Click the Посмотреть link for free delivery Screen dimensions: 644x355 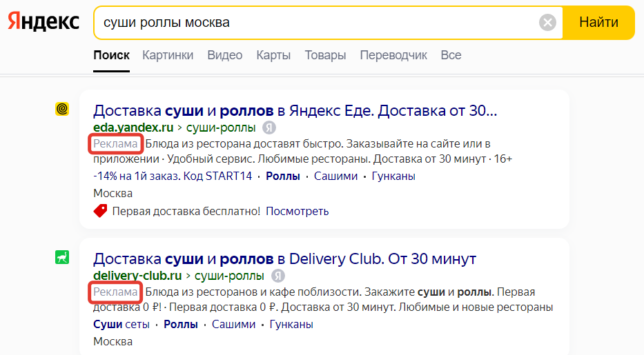click(297, 211)
